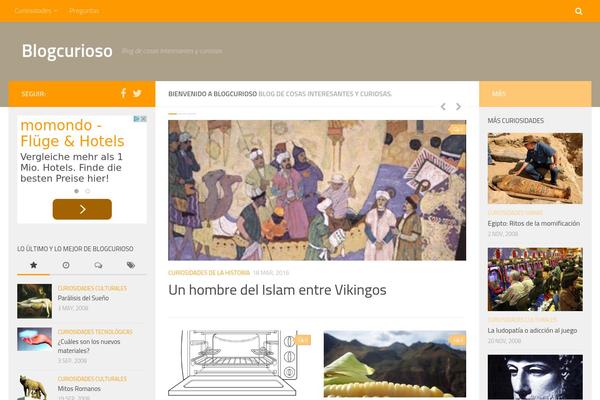Select the comments bubble tab
The width and height of the screenshot is (600, 400).
(98, 265)
